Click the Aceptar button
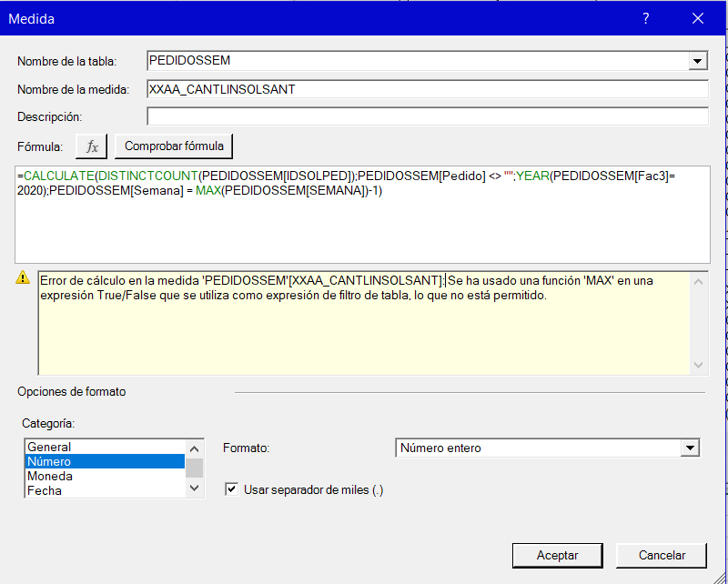This screenshot has height=584, width=728. (557, 555)
